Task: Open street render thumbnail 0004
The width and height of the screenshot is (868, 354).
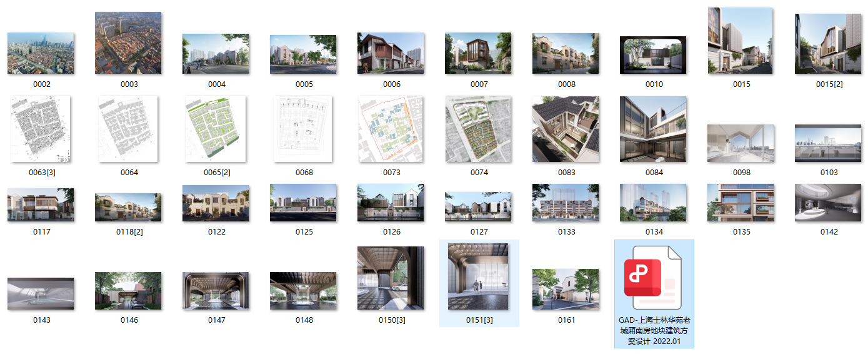Action: (x=216, y=54)
